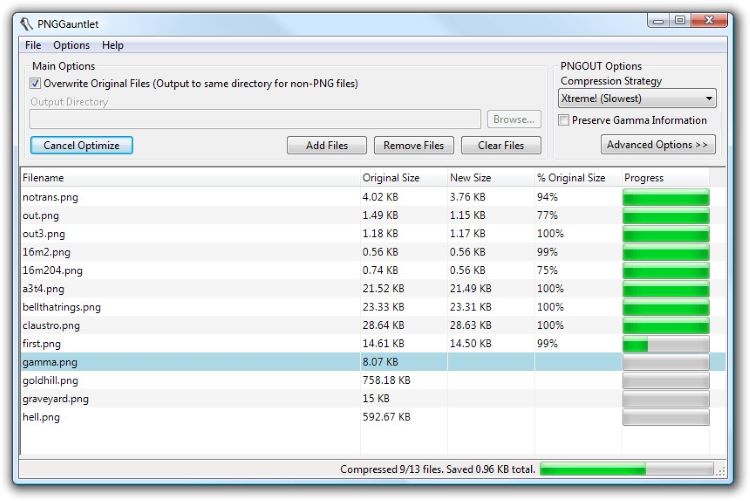This screenshot has height=501, width=750.
Task: Select the 16m204.png file row
Action: tap(373, 270)
